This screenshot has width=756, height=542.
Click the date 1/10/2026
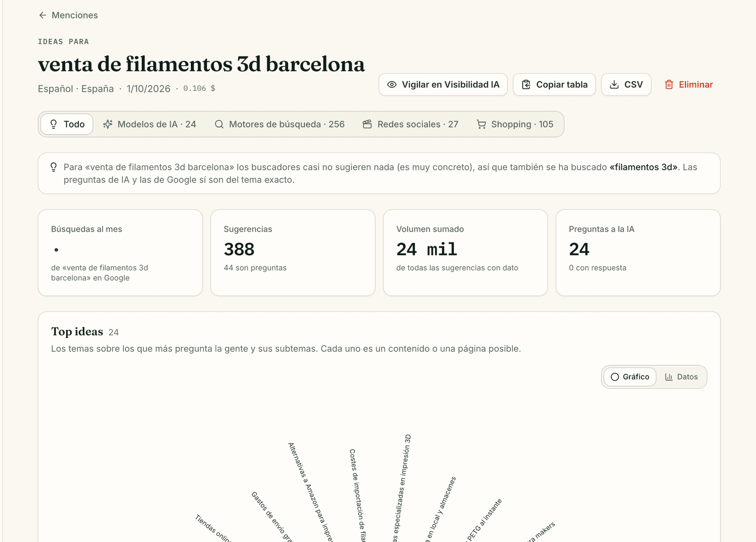coord(148,88)
